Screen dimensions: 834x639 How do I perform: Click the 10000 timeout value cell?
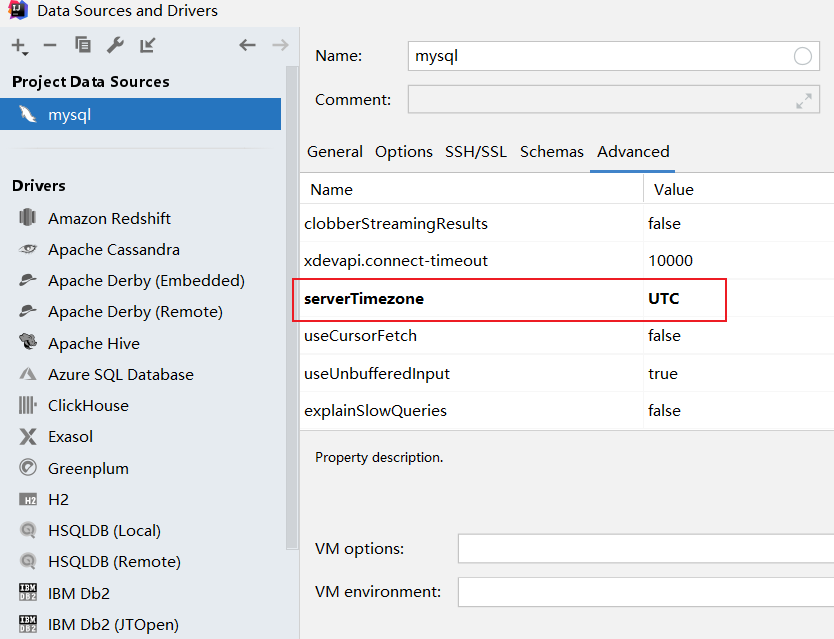click(670, 261)
